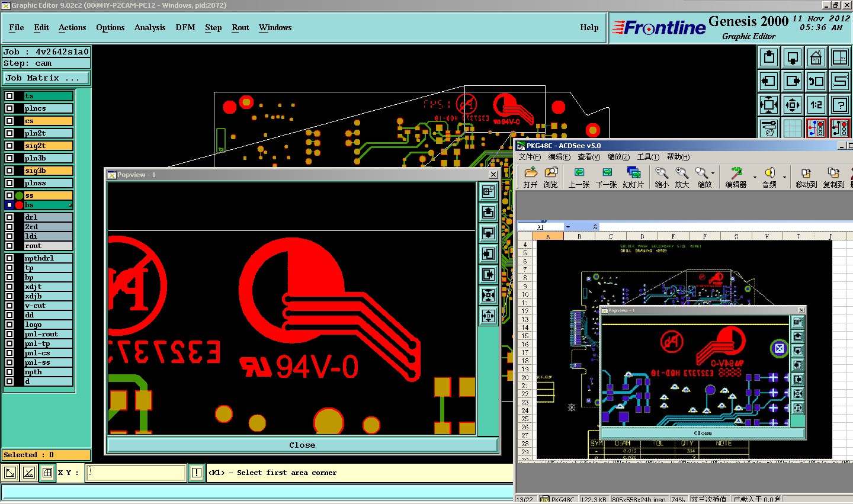Open the File menu in Graphic Editor
The image size is (853, 504).
coord(17,27)
